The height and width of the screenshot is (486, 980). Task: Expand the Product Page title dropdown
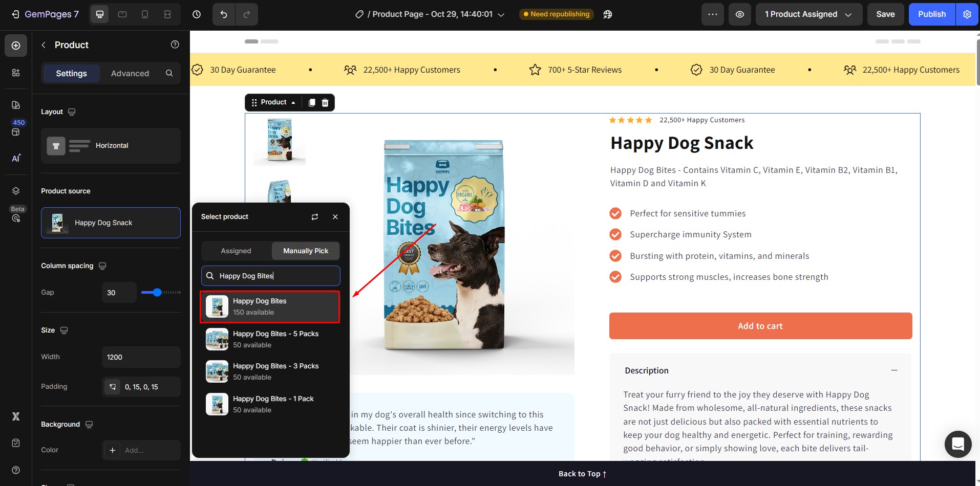pyautogui.click(x=500, y=14)
